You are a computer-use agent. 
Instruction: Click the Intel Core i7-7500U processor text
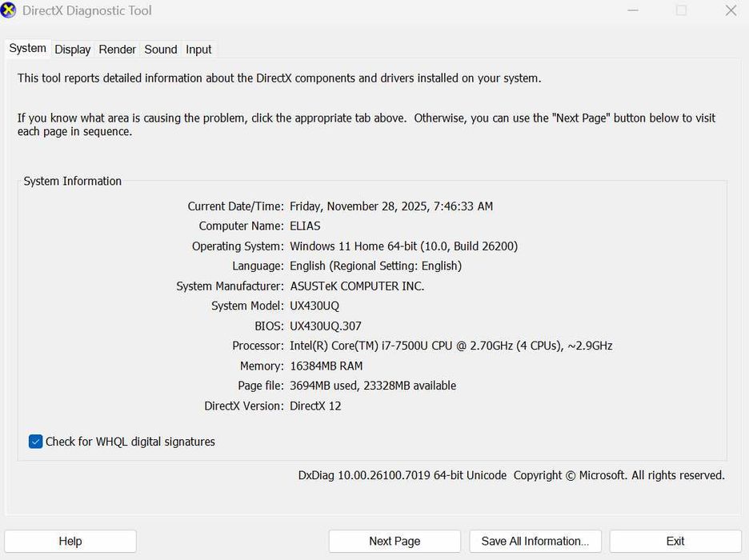click(451, 346)
